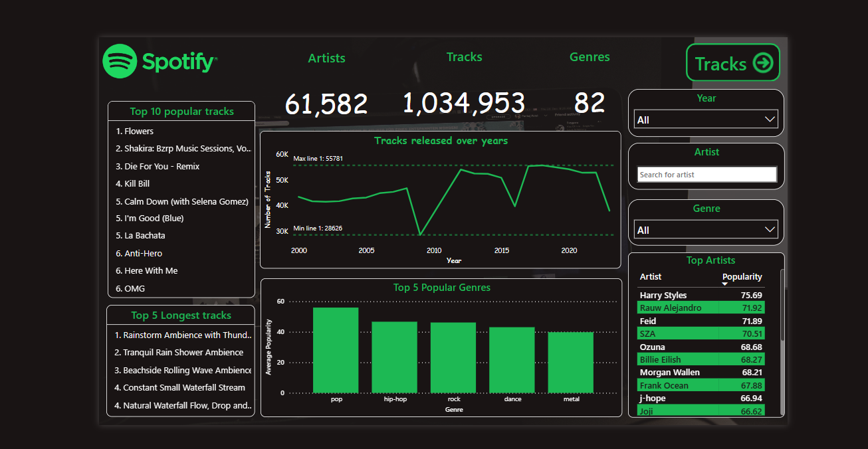Image resolution: width=868 pixels, height=449 pixels.
Task: Select Flowers in top popular tracks
Action: [x=139, y=132]
